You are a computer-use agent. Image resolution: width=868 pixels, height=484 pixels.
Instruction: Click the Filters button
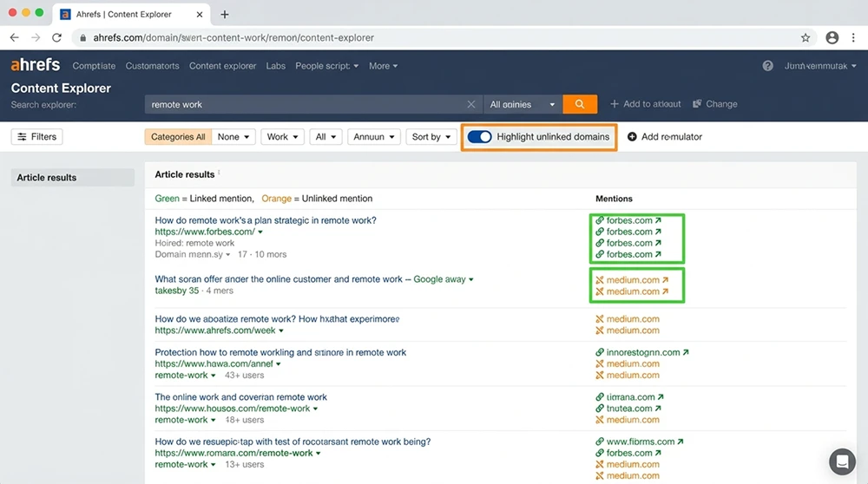36,137
